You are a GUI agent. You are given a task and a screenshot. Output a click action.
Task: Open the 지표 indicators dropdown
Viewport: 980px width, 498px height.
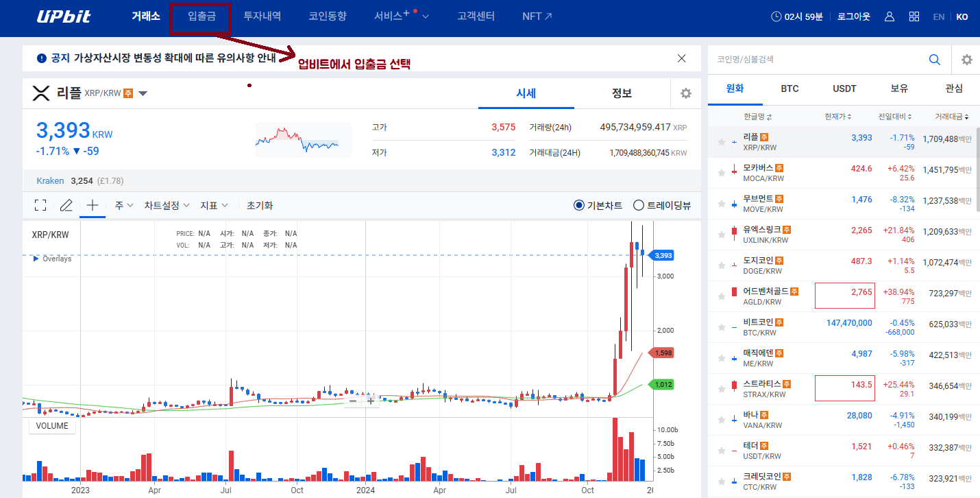coord(215,205)
